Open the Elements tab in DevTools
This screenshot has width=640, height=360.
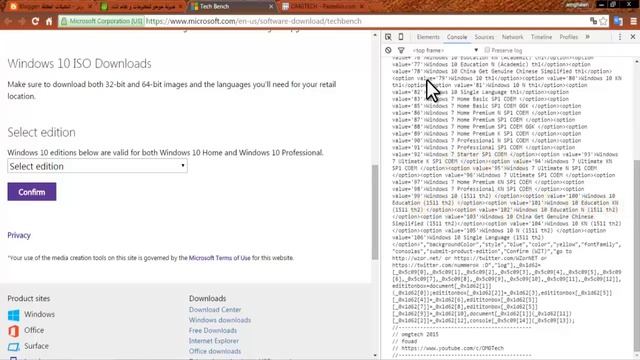click(428, 37)
